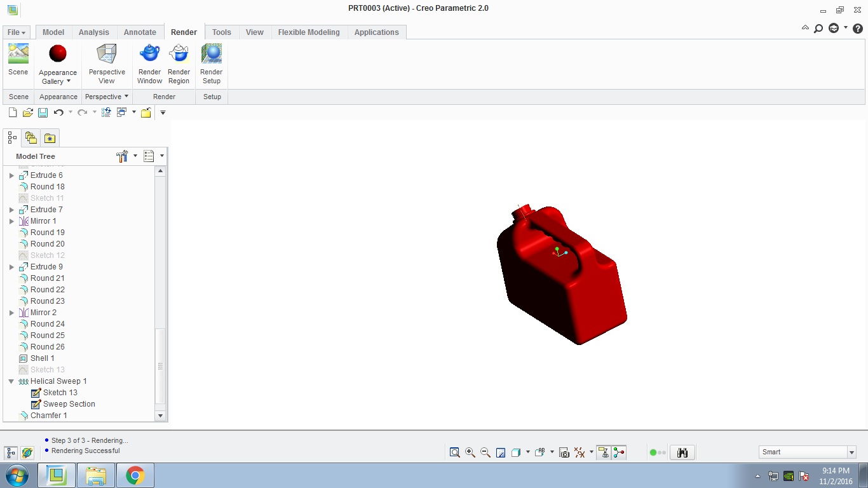Click the Refit view icon

tap(454, 452)
